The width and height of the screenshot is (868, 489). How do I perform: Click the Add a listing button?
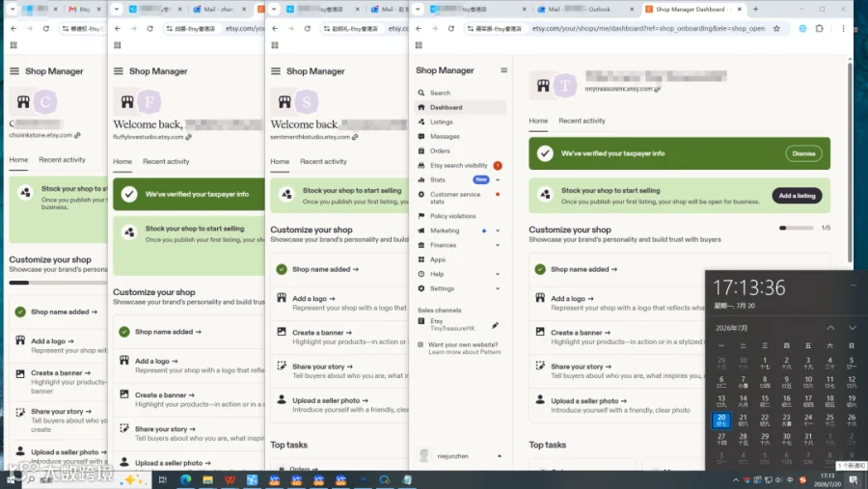point(797,196)
